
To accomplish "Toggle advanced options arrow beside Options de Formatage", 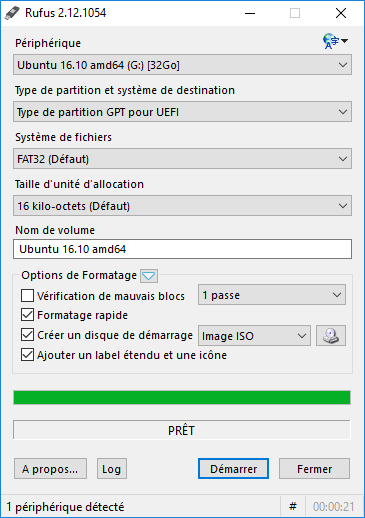I will (149, 276).
